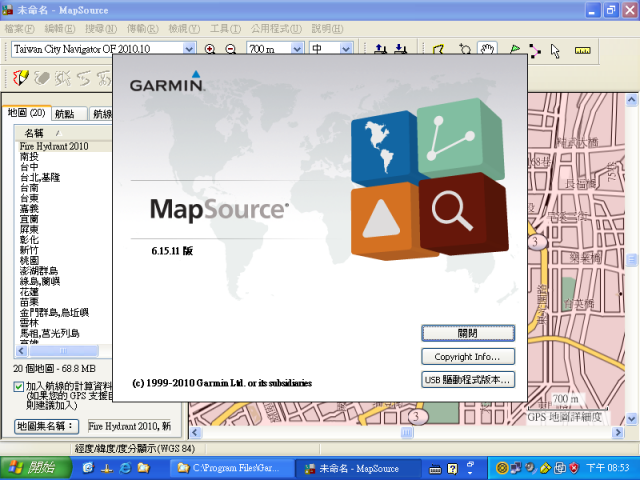Click the zoom in magnifier icon
Screen dimensions: 640x480
pyautogui.click(x=210, y=49)
